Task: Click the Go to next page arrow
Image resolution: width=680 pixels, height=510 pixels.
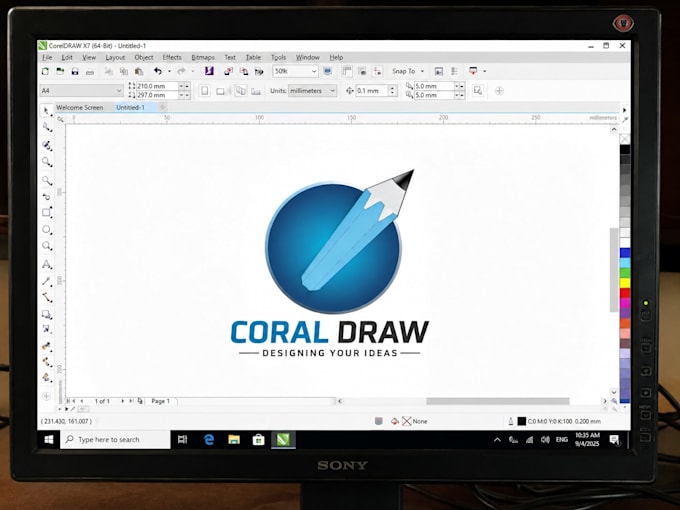Action: tap(123, 401)
